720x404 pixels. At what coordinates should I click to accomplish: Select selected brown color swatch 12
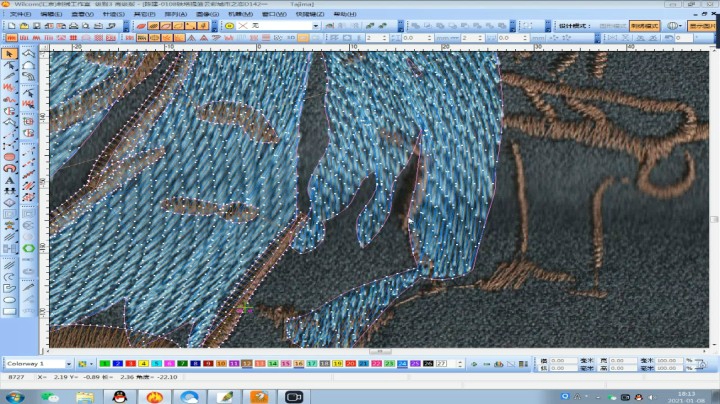point(247,364)
